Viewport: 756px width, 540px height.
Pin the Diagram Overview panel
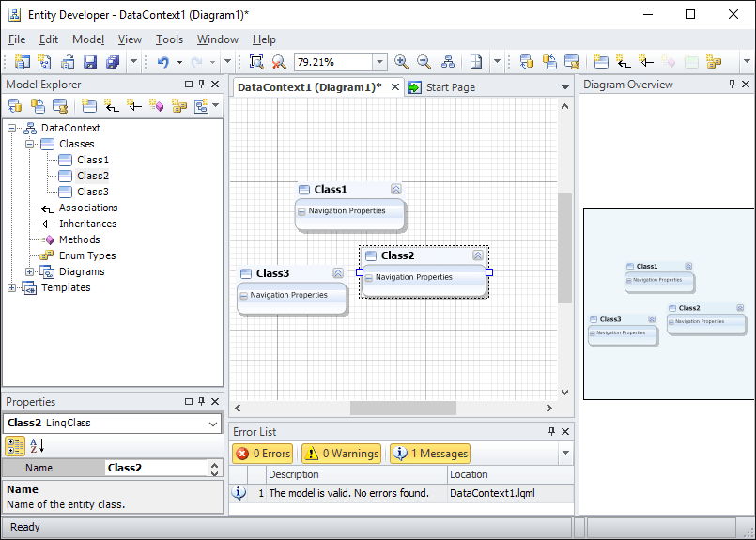point(732,85)
